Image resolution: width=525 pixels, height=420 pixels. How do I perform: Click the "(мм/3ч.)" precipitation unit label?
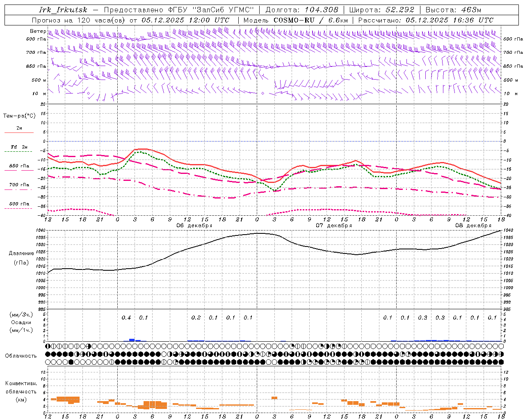21,315
